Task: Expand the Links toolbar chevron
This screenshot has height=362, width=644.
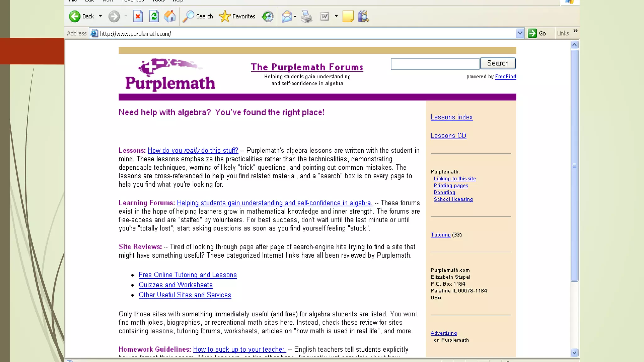Action: coord(575,31)
